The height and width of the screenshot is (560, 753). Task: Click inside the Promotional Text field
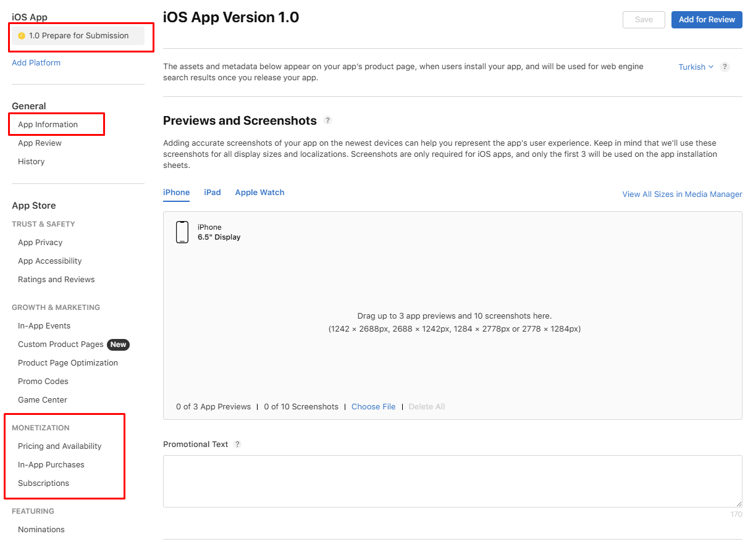(x=452, y=481)
